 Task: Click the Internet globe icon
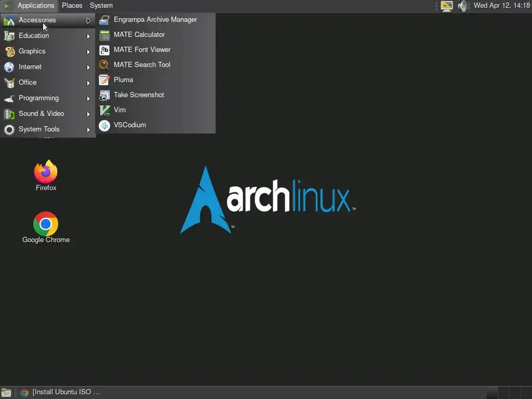9,67
